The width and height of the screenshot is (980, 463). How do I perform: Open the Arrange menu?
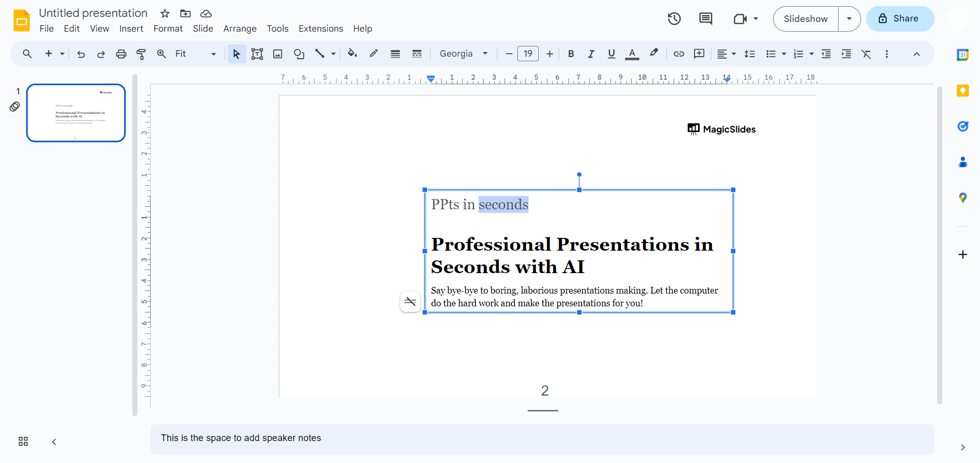240,29
